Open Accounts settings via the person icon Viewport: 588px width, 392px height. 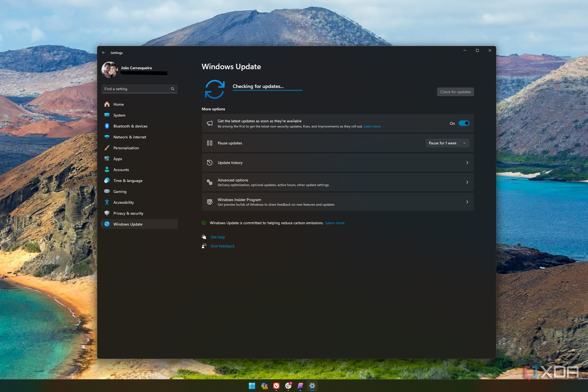(107, 169)
